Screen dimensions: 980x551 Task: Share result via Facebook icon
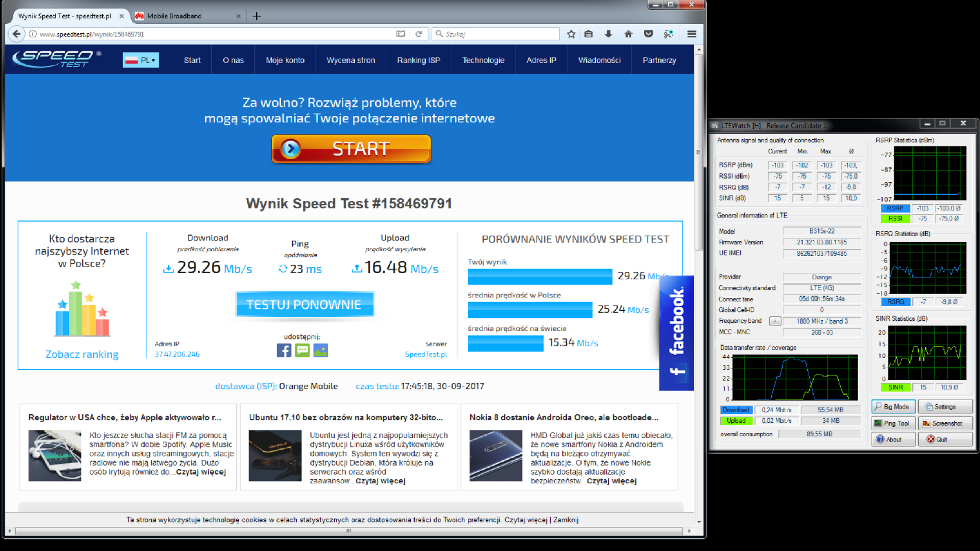coord(284,350)
